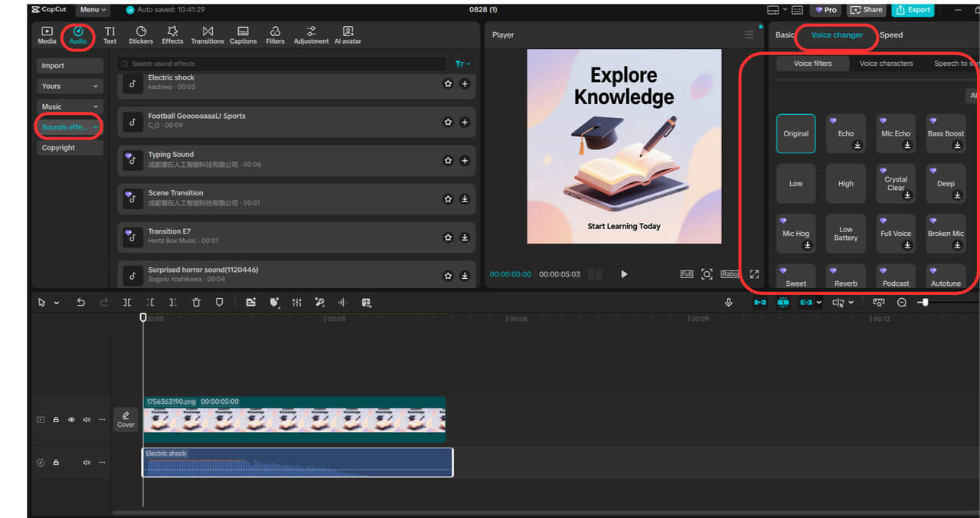
Task: Click the undo icon
Action: pos(80,302)
